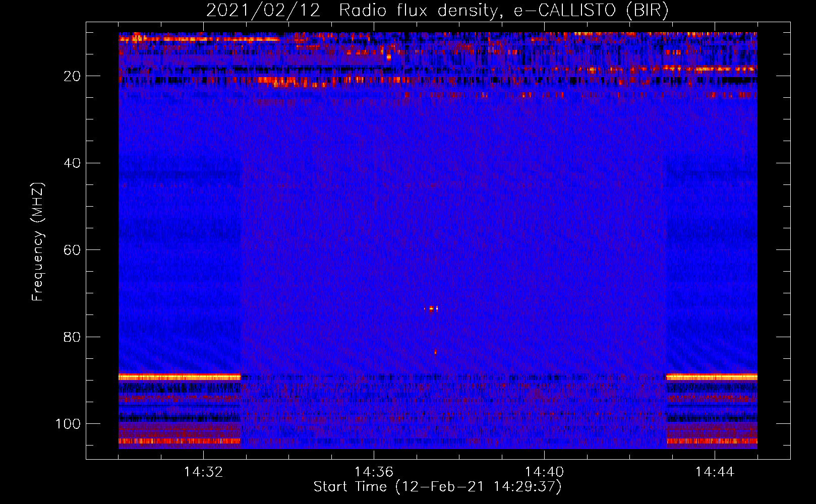The height and width of the screenshot is (504, 816).
Task: Click the x-axis label 'Start Time (12-Feb-21 14:29:37)'
Action: point(437,487)
